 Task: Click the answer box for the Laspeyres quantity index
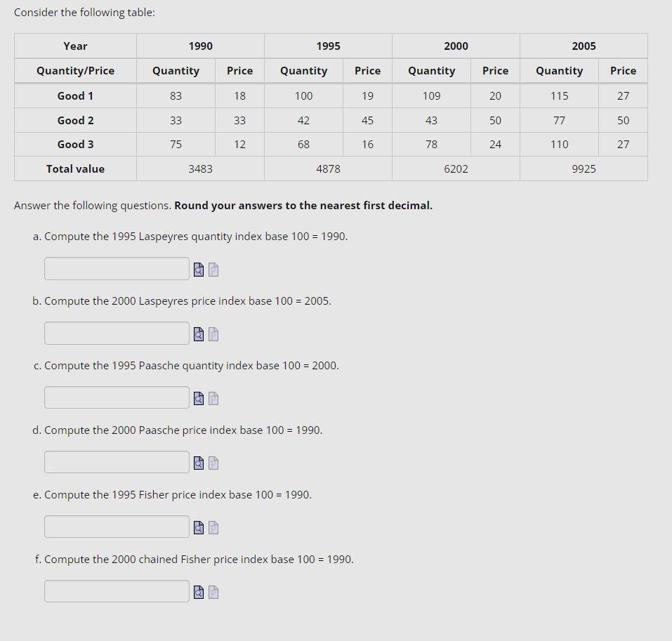coord(116,268)
